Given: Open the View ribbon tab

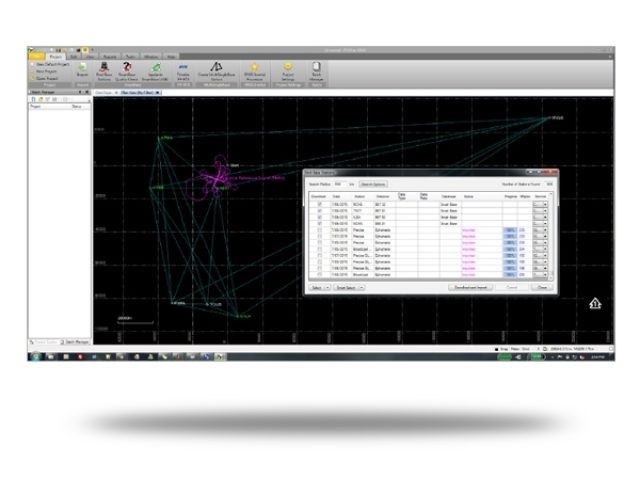Looking at the screenshot, I should 90,57.
